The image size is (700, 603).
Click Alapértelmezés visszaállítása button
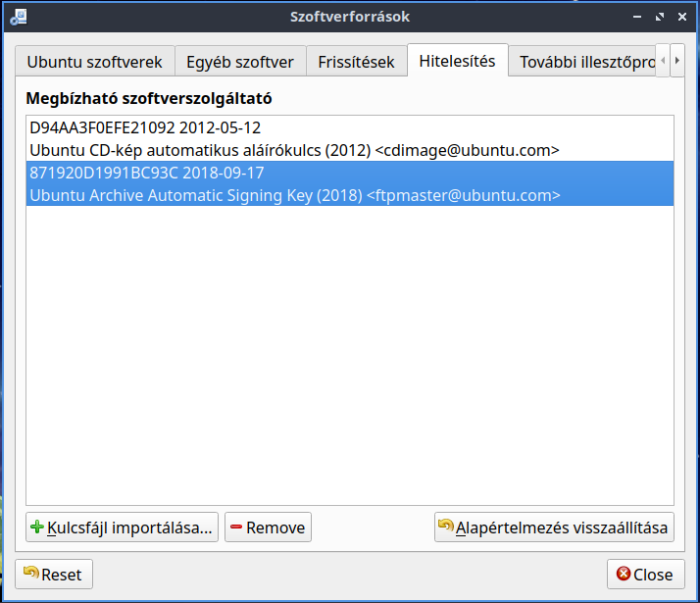554,528
